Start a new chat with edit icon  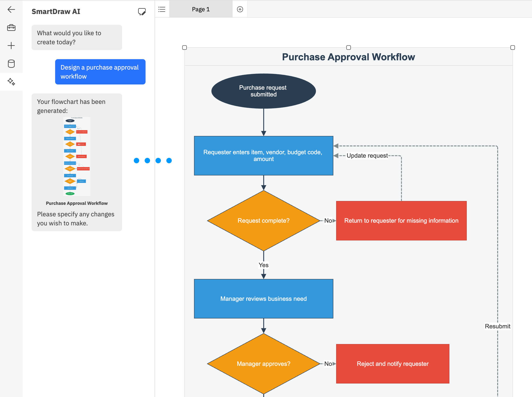(x=142, y=12)
